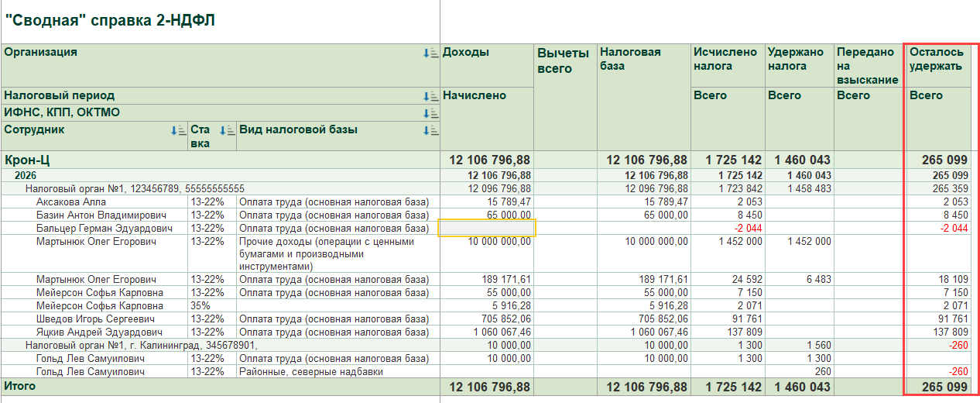Screen dimensions: 980x403
Task: Click total 265 099 in the Итого row
Action: (944, 387)
